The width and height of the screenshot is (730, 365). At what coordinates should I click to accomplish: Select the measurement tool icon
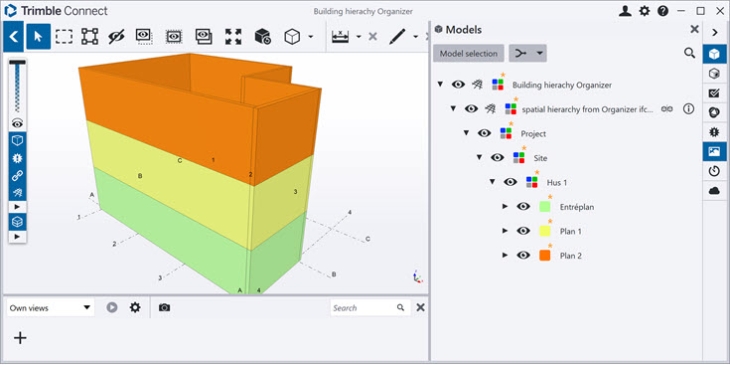tap(340, 36)
